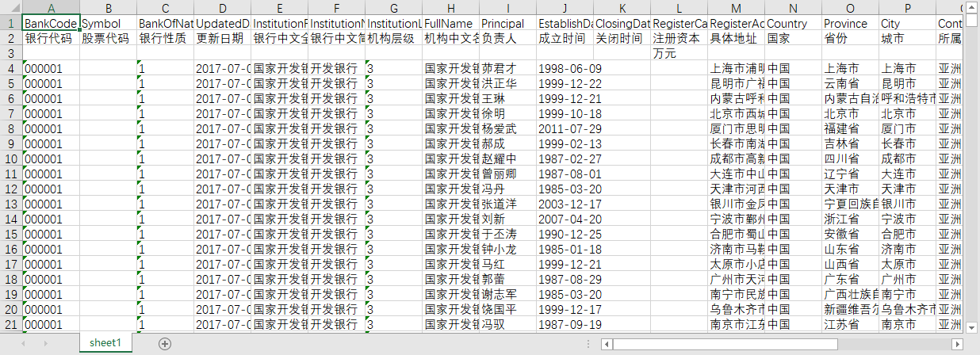Click the province cell 福建省
This screenshot has width=980, height=355.
851,128
